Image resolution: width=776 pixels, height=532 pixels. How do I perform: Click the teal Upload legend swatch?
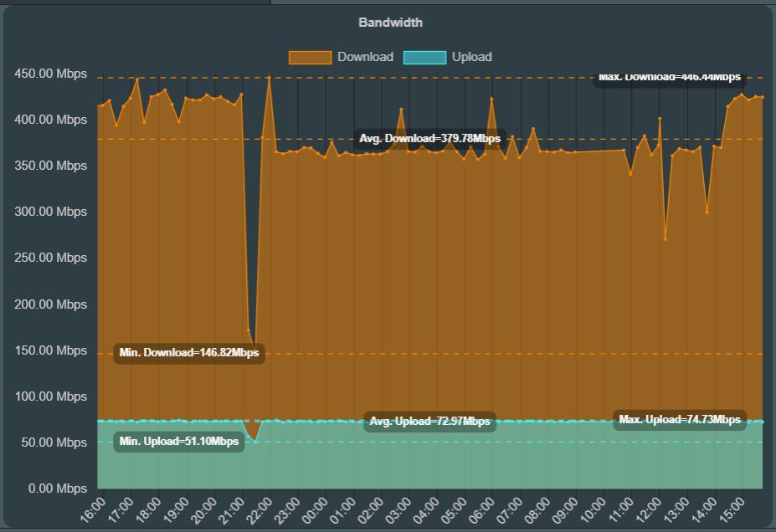tap(424, 57)
